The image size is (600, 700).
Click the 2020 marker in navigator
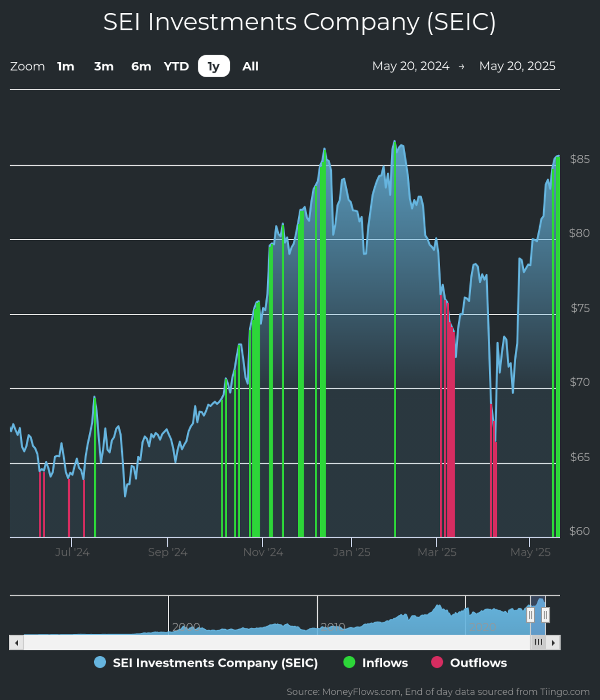point(483,627)
